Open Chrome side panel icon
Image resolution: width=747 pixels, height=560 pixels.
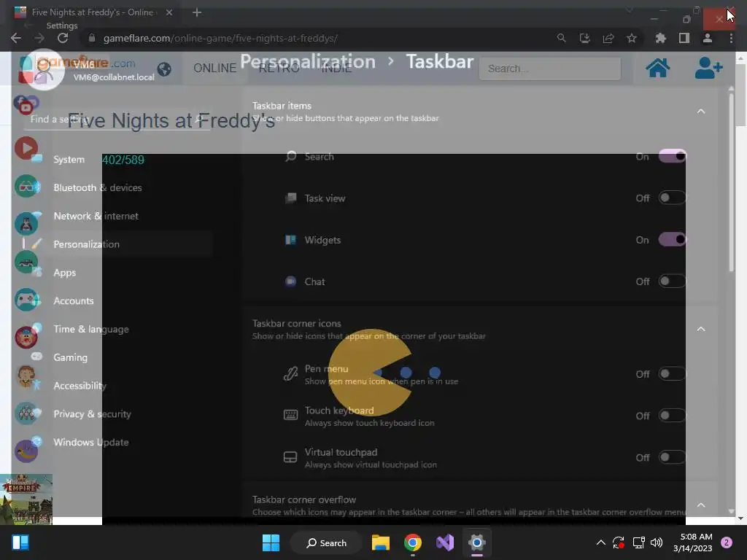pyautogui.click(x=684, y=38)
